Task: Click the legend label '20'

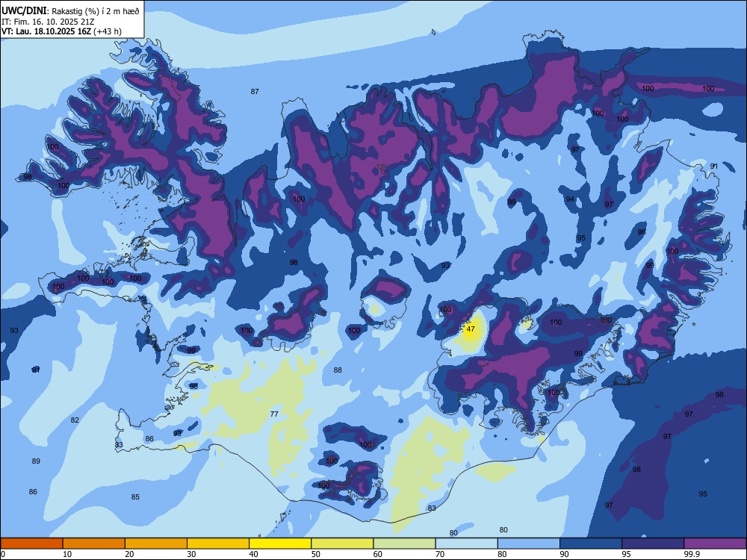Action: point(129,554)
